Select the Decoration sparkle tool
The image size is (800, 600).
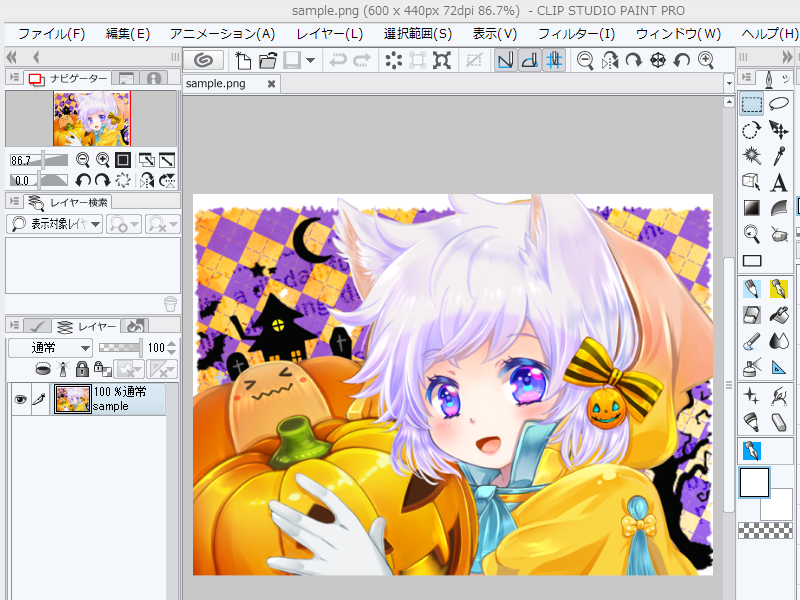(x=752, y=395)
